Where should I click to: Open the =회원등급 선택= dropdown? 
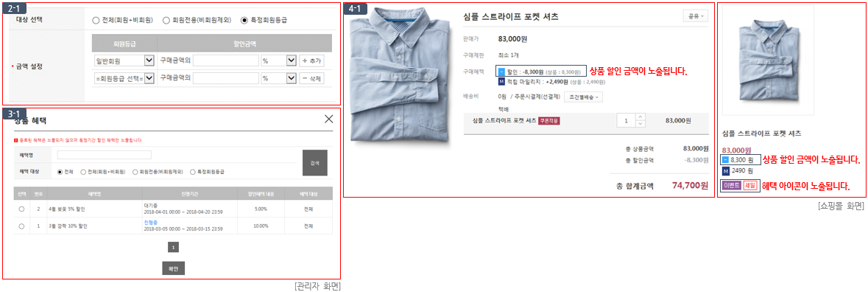(x=124, y=79)
